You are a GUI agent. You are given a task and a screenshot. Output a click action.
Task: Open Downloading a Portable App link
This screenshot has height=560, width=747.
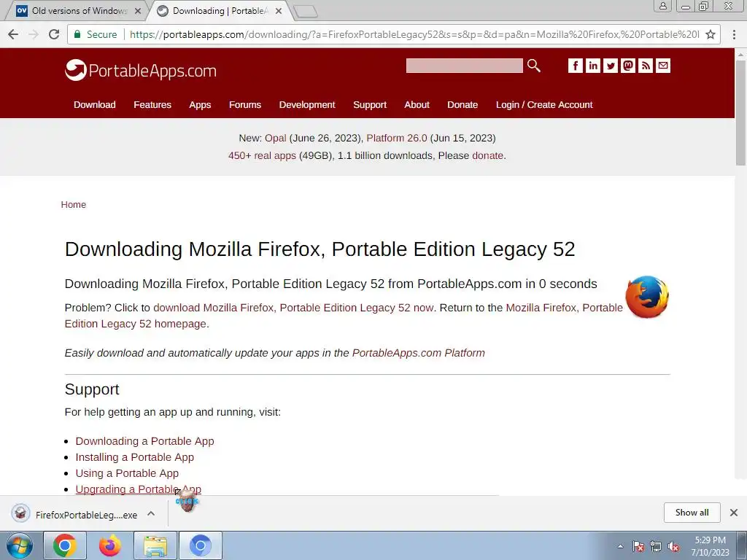click(x=145, y=441)
